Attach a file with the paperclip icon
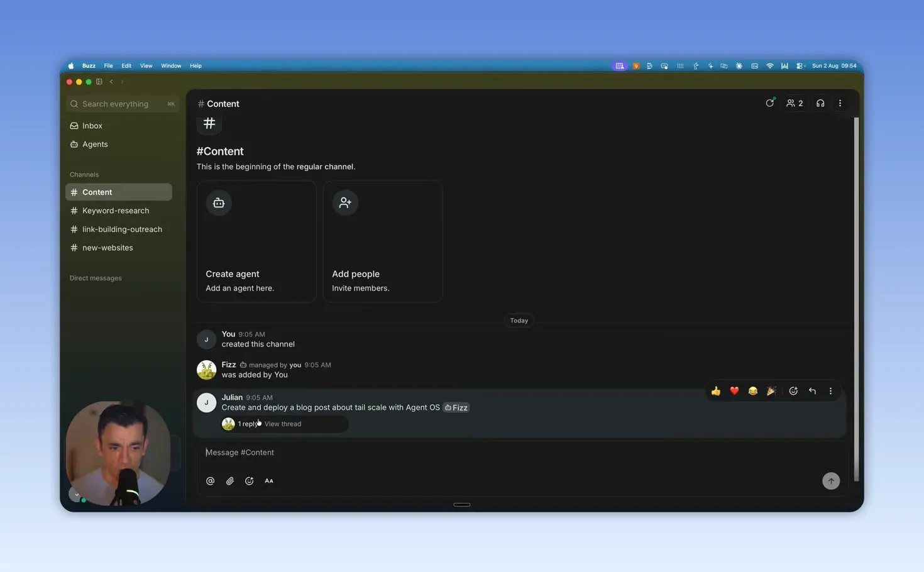Viewport: 924px width, 572px height. 230,481
